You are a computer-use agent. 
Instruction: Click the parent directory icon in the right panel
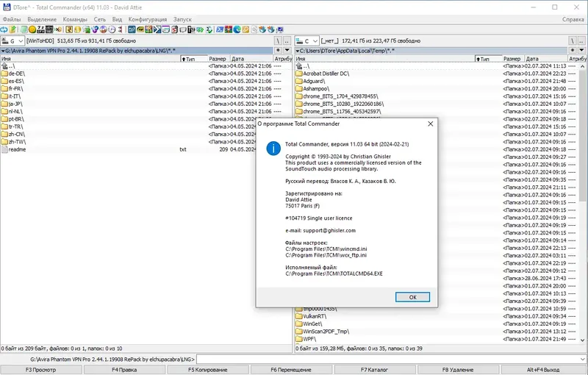click(299, 66)
